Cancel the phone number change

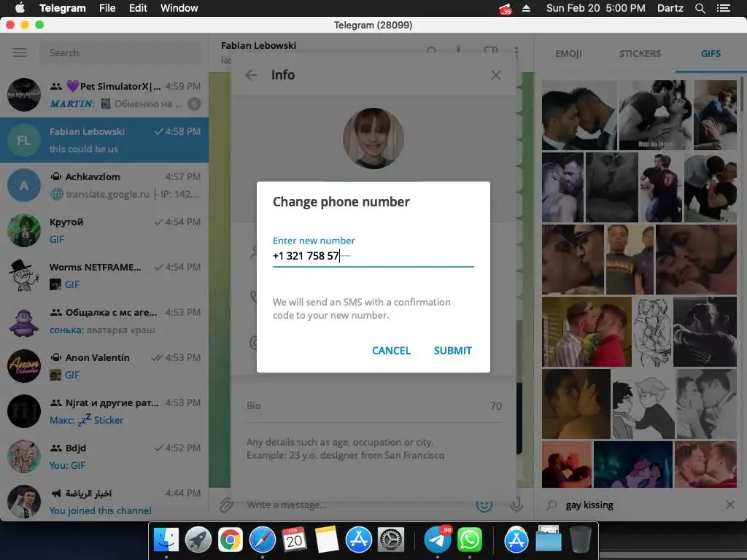pyautogui.click(x=391, y=351)
